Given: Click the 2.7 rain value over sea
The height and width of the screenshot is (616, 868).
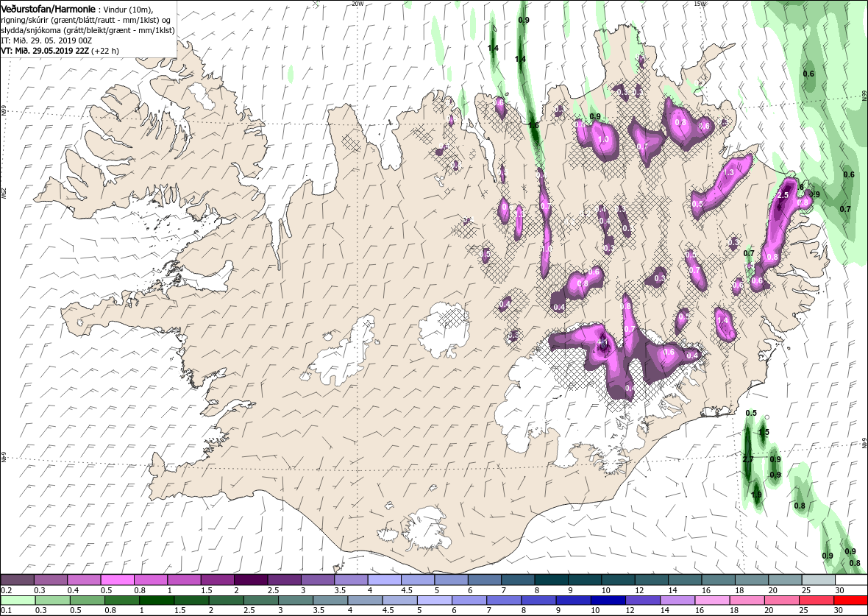Looking at the screenshot, I should (x=748, y=459).
